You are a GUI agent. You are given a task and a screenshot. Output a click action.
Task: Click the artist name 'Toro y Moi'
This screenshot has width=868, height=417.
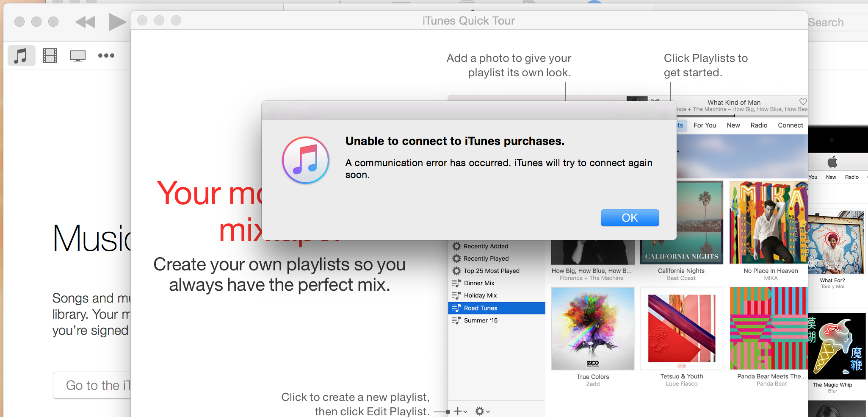coord(832,286)
